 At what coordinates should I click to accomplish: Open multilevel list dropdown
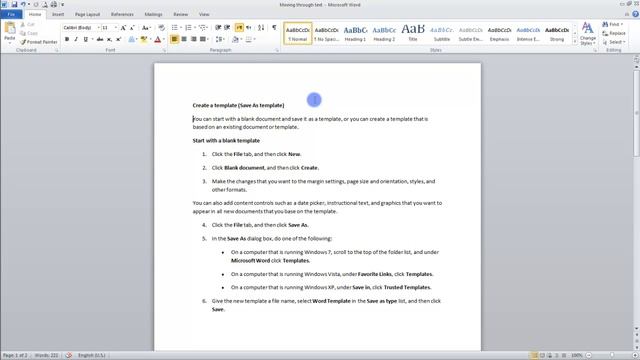click(x=208, y=28)
